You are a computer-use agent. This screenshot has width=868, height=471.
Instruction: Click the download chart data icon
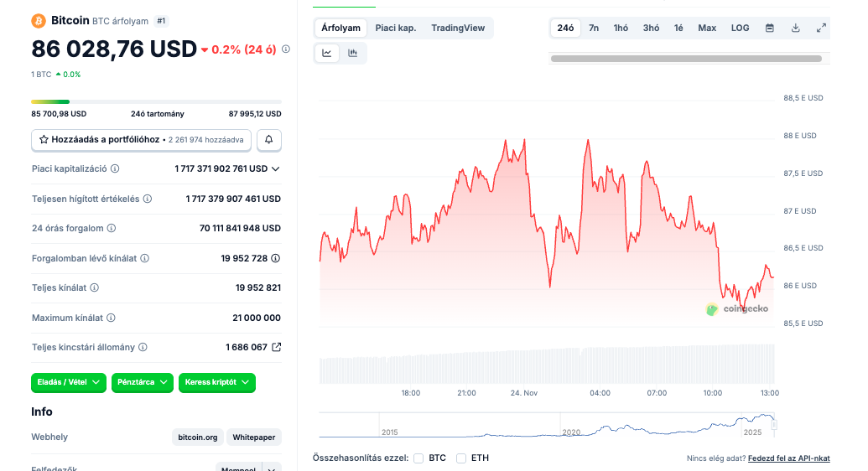796,28
